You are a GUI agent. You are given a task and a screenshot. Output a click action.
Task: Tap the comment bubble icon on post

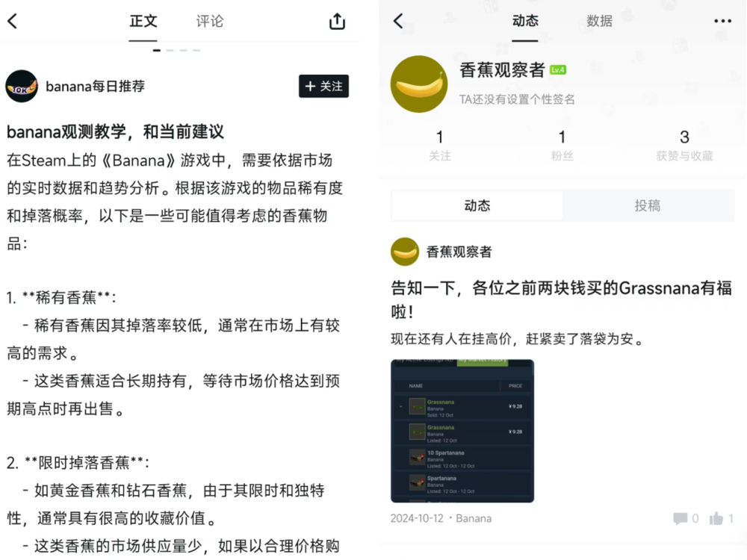tap(681, 518)
